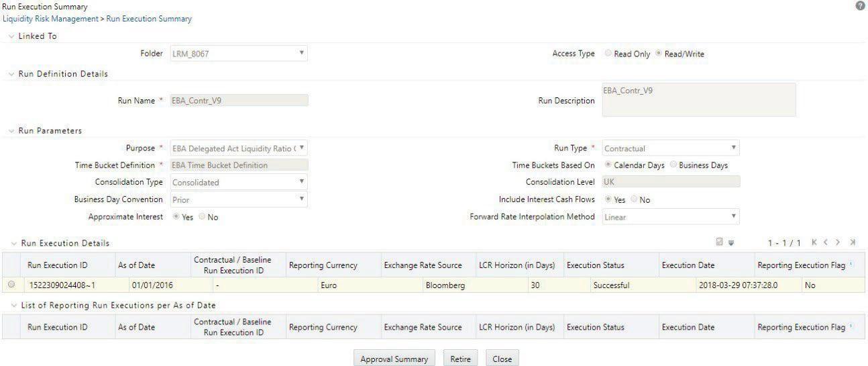Open the down-arrow options icon beside checklist icon
Viewport: 868px width, 366px height.
(x=730, y=243)
